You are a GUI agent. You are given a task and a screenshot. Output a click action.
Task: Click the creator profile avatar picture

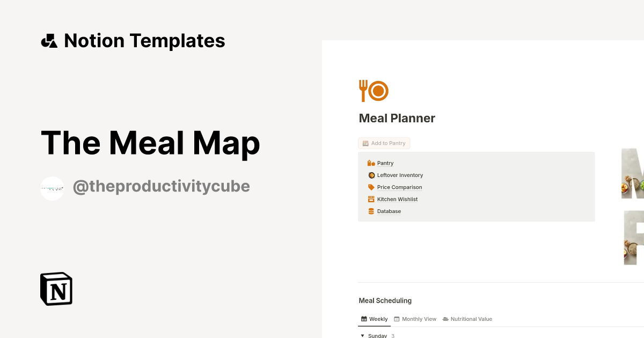point(52,188)
